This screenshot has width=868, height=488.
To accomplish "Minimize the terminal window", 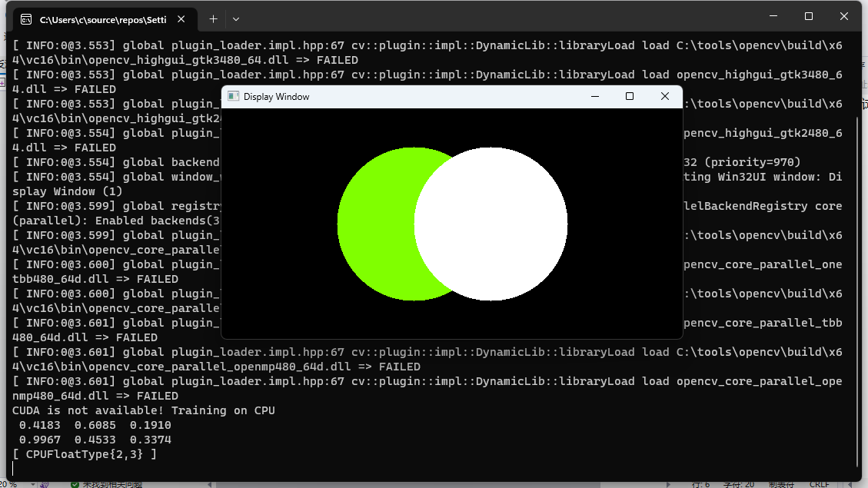I will 773,15.
